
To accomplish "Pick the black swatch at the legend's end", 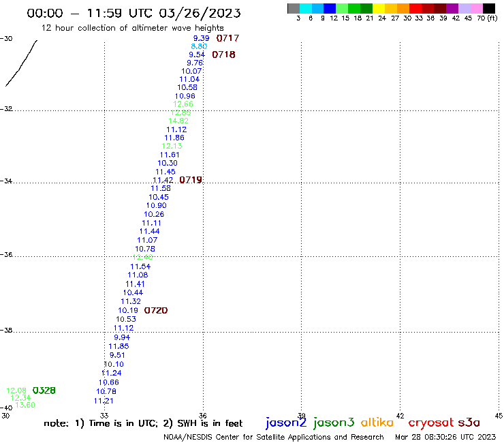I will [x=489, y=8].
